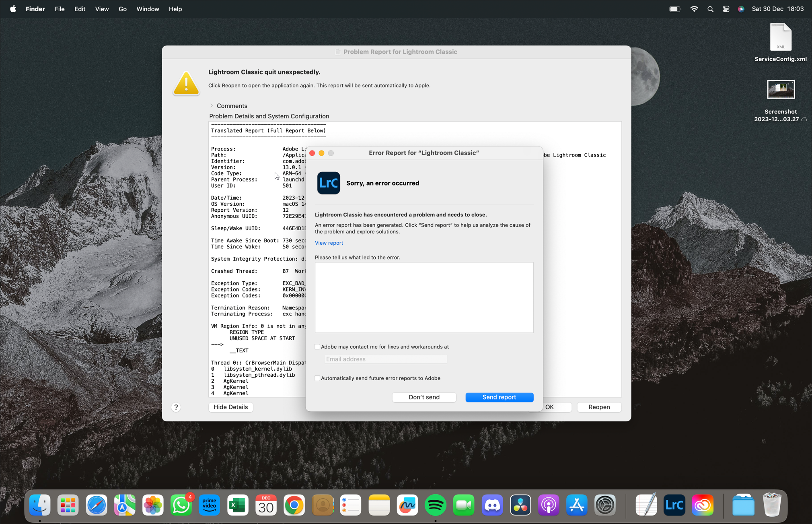Open Discord from the dock

[492, 505]
